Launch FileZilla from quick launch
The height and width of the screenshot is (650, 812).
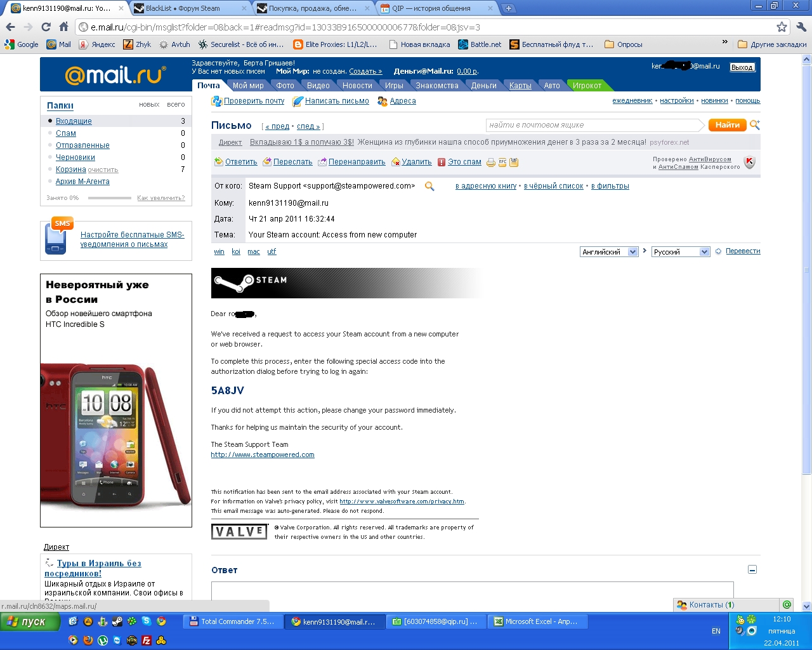point(147,640)
